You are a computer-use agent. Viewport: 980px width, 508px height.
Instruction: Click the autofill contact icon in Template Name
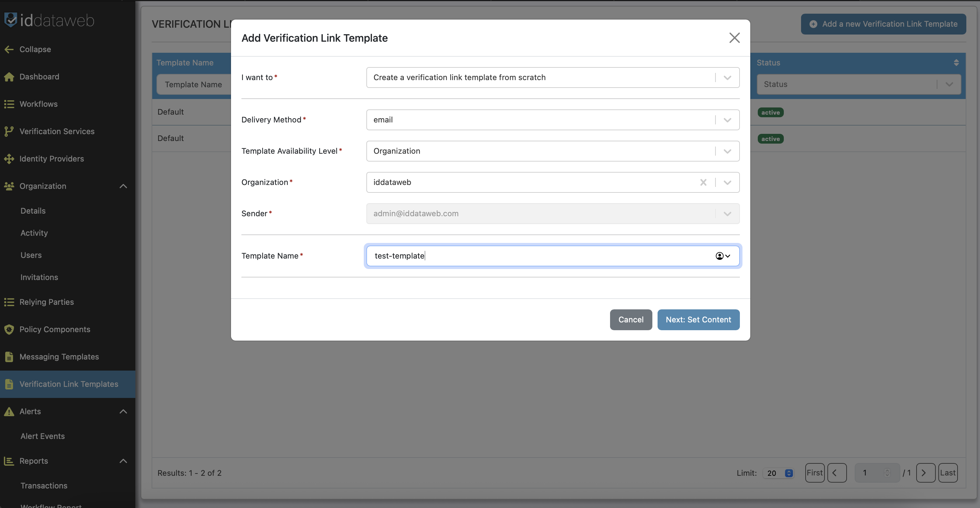click(x=719, y=256)
